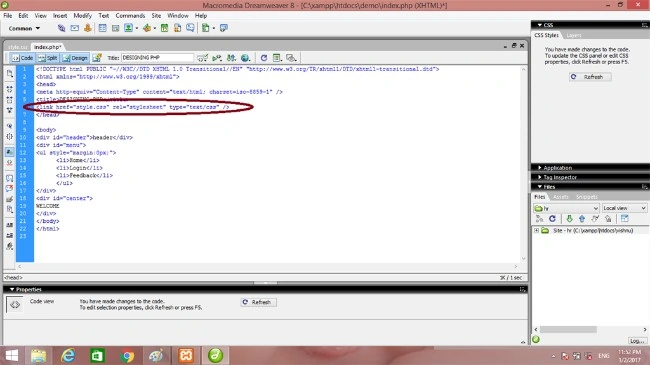
Task: Click the Get Files green arrow
Action: pyautogui.click(x=569, y=219)
